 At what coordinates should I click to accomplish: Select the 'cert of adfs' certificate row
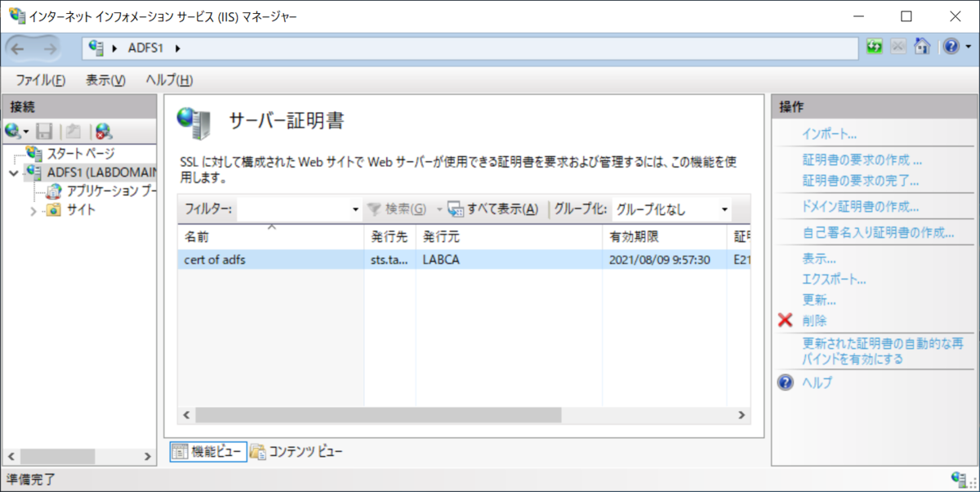coord(463,260)
